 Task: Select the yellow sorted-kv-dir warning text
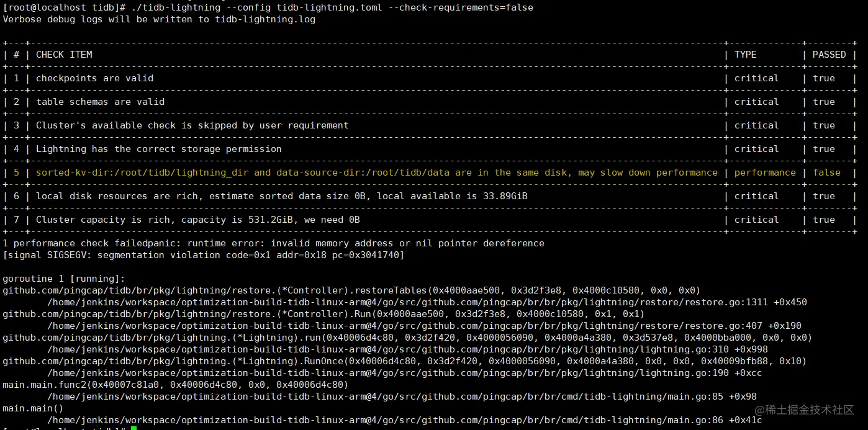click(x=376, y=172)
